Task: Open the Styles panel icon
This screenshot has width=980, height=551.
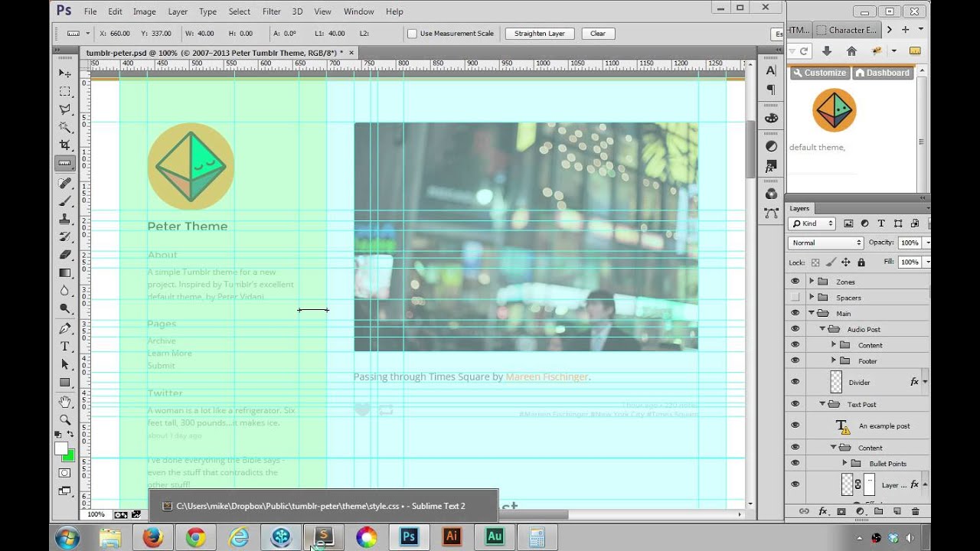Action: tap(771, 165)
